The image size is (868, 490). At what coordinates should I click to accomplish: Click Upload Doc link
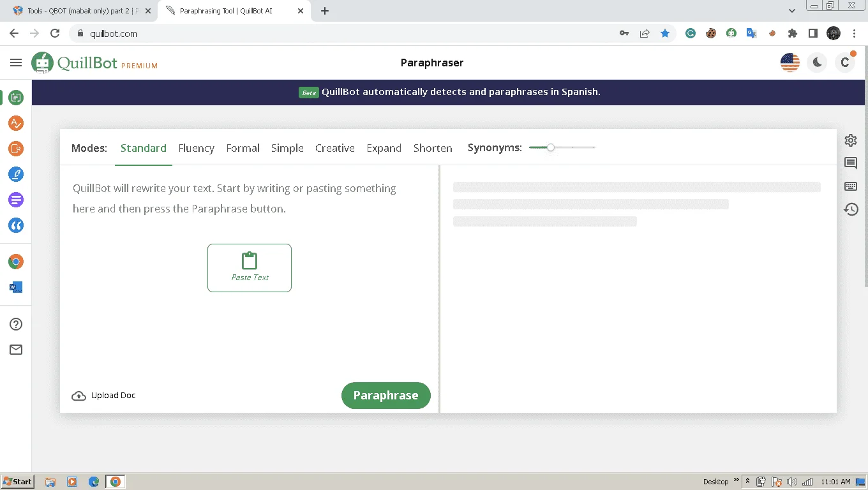coord(104,396)
